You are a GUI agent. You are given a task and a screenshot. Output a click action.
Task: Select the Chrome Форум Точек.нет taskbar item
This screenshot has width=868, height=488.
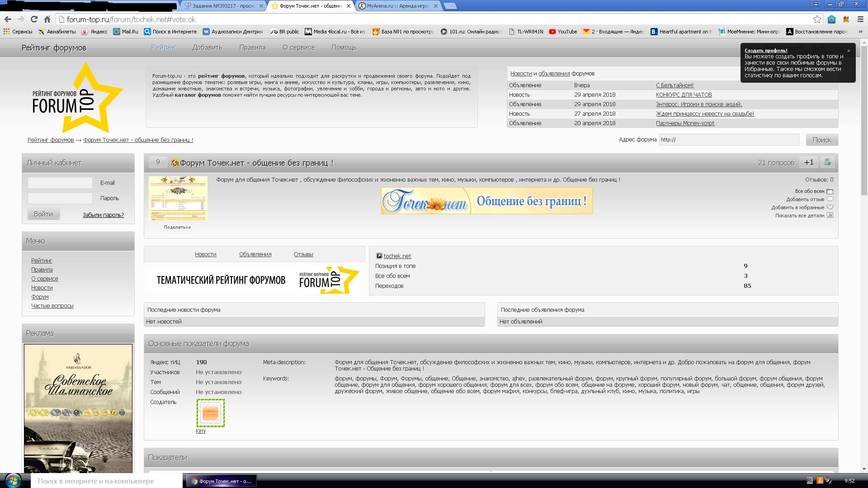(222, 481)
